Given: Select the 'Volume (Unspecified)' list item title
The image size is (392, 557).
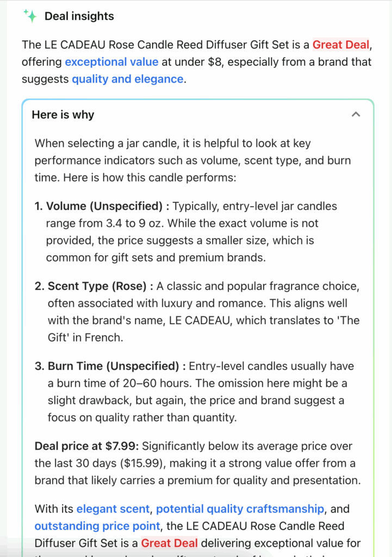Looking at the screenshot, I should tap(105, 206).
